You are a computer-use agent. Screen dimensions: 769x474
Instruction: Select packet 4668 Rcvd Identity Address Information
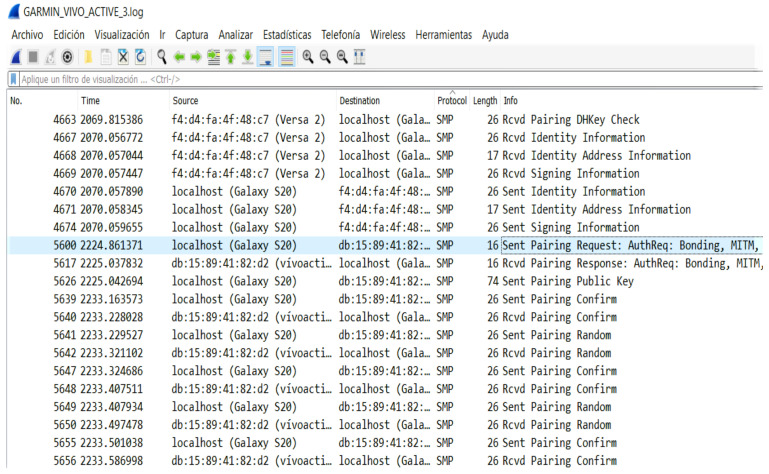[x=385, y=156]
